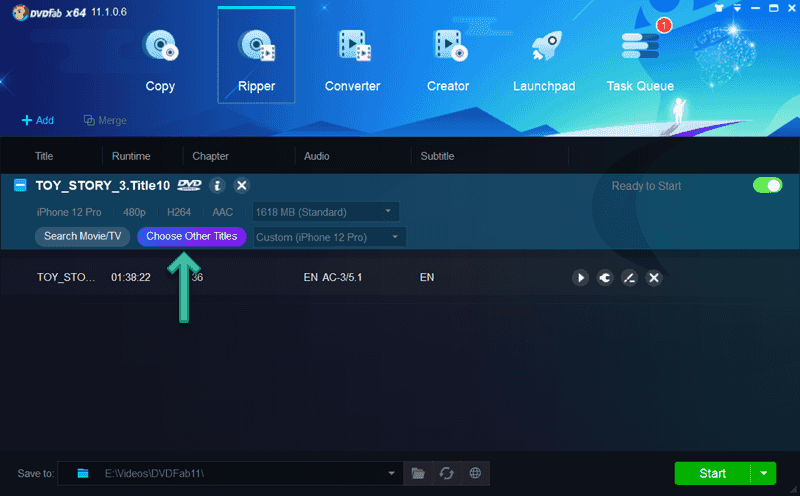Click the Ready to Start status text
Image resolution: width=800 pixels, height=496 pixels.
coord(646,186)
